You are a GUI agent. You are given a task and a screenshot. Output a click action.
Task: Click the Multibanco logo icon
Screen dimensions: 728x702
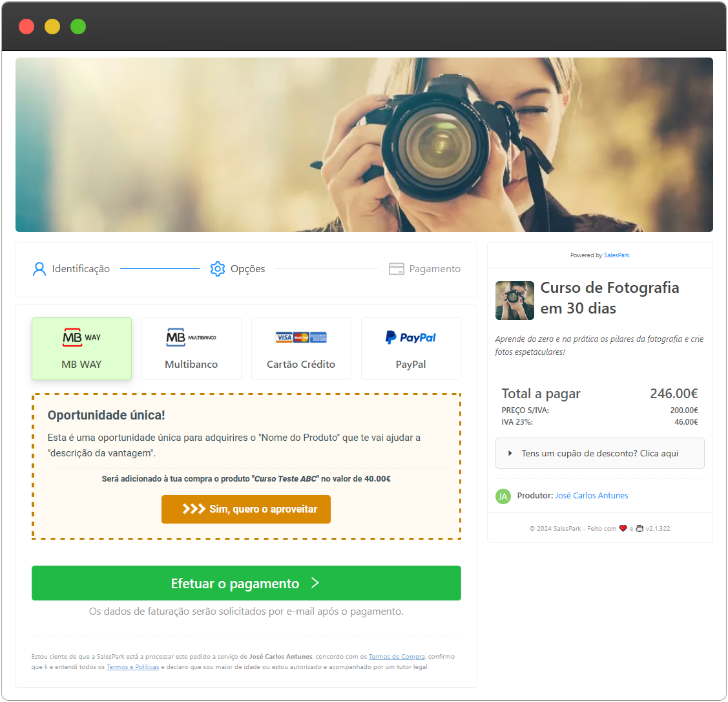[x=191, y=337]
